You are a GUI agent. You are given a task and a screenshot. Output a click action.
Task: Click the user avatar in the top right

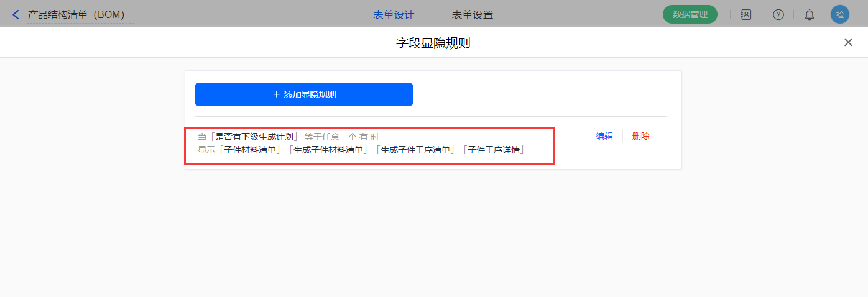tap(839, 14)
